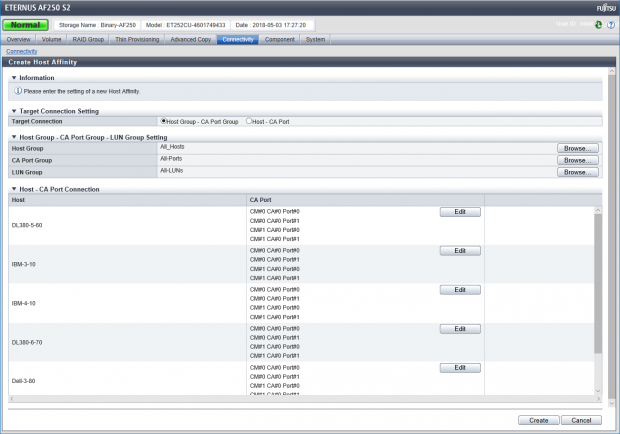Click the Date 2018-05-03 field
Viewport: 620px width, 434px height.
pos(271,25)
